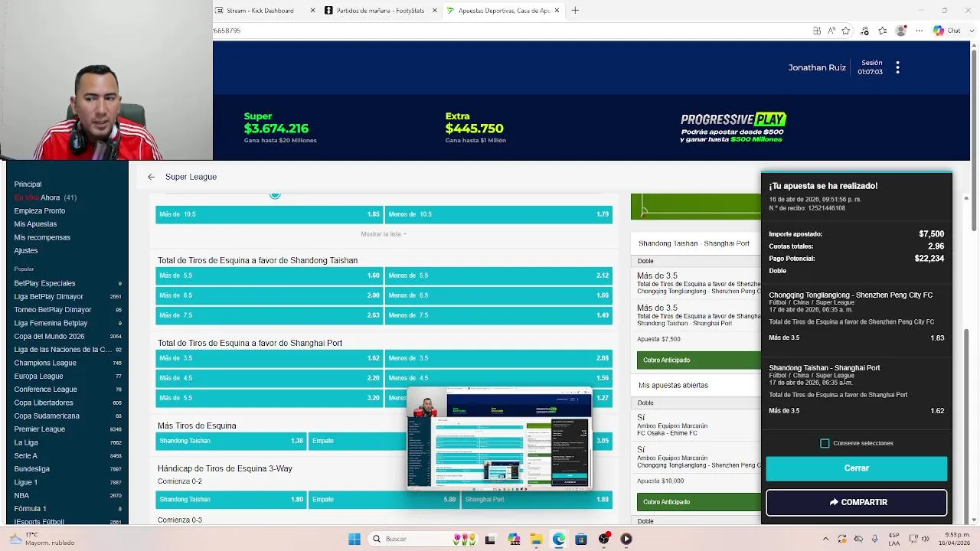Select the Apuestas Deportivas browser tab

pyautogui.click(x=503, y=11)
